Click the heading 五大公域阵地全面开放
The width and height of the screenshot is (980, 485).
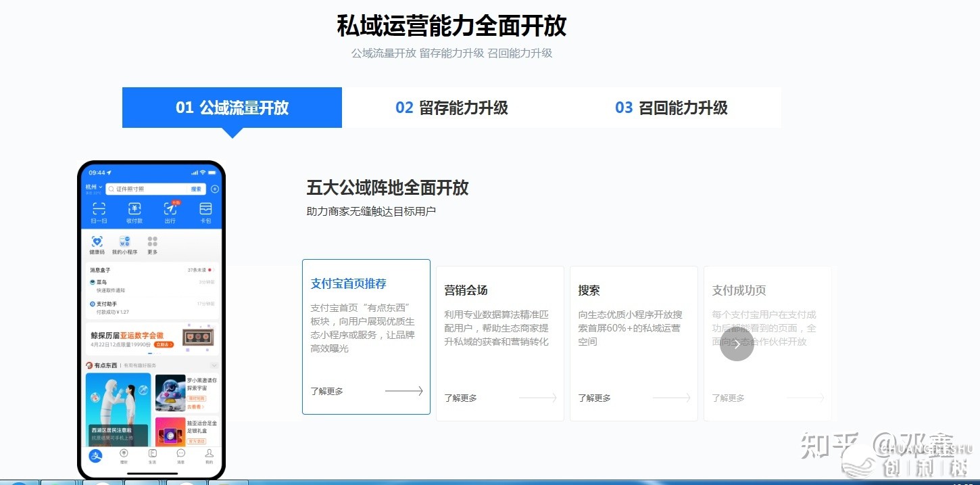[388, 187]
